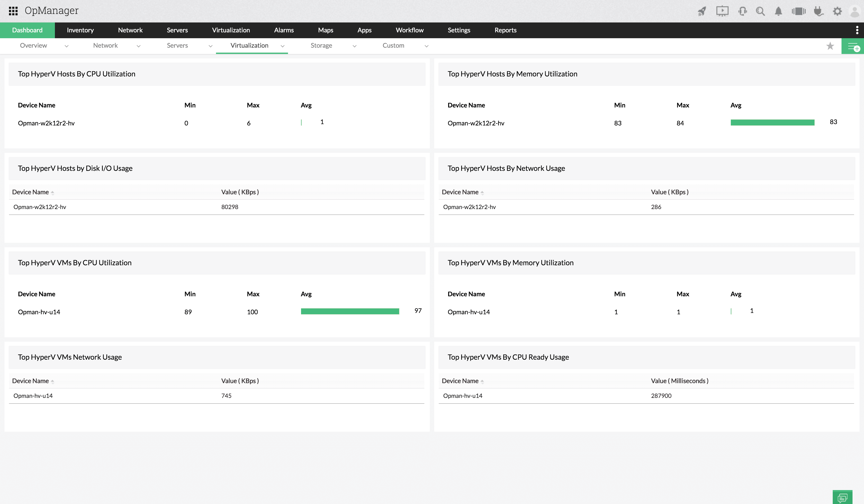Viewport: 864px width, 504px height.
Task: Open the gear quick settings icon
Action: pyautogui.click(x=837, y=11)
